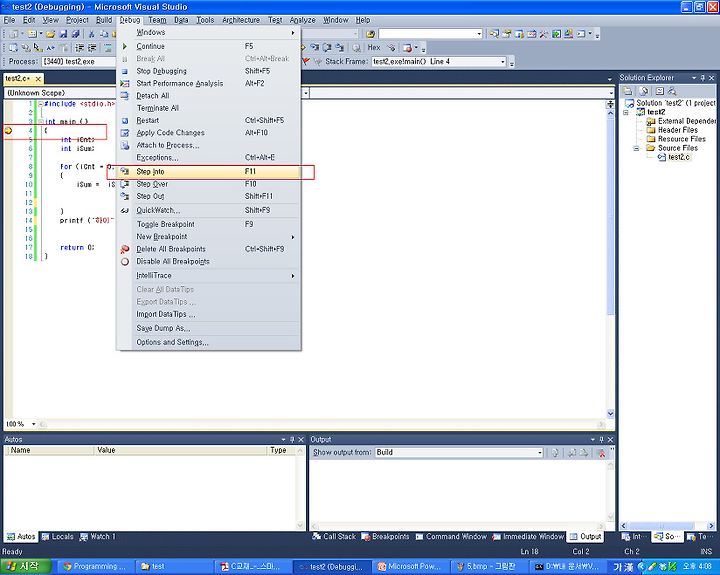Click the Cut scissors icon
This screenshot has width=720, height=575.
(x=91, y=34)
